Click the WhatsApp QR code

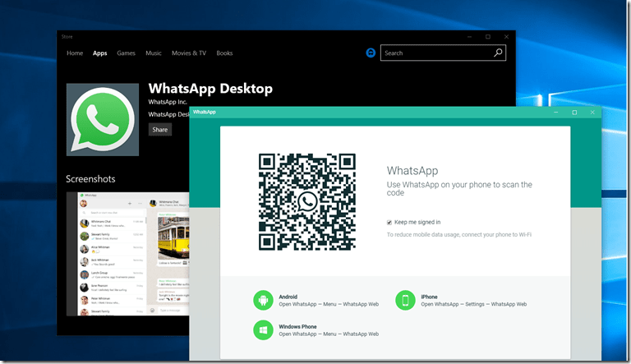(x=307, y=202)
